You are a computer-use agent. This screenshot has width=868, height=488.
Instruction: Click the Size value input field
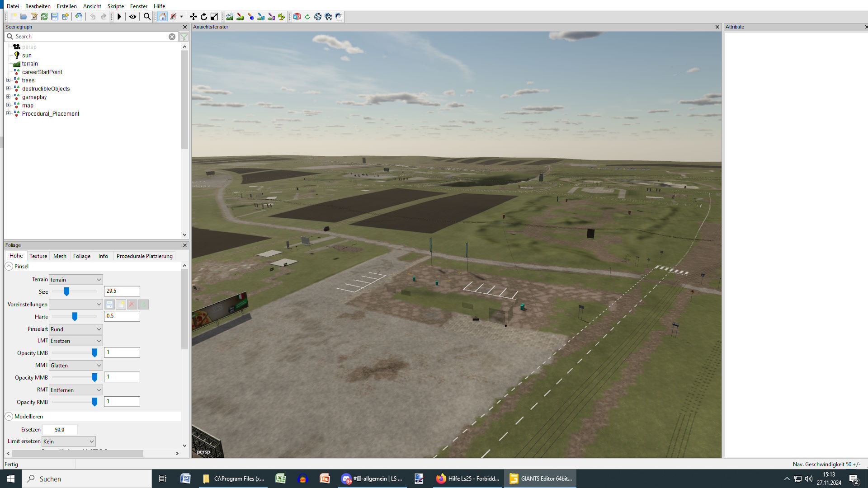122,291
